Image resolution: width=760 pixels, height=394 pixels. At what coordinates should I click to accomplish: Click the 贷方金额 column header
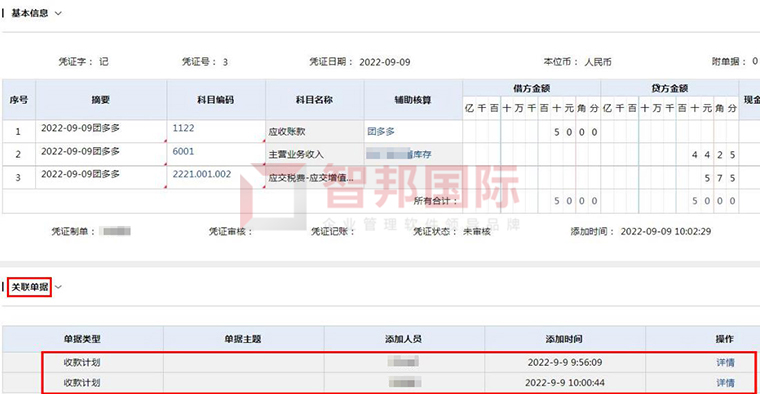point(670,88)
